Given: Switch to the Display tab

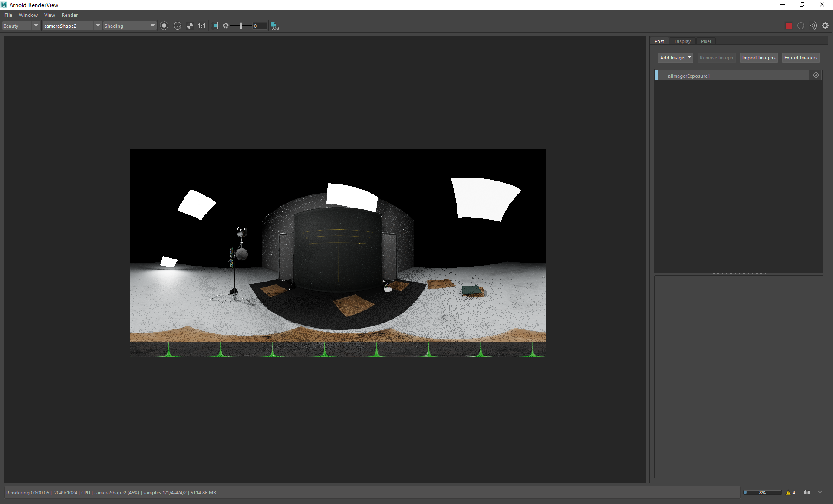Looking at the screenshot, I should click(x=682, y=41).
